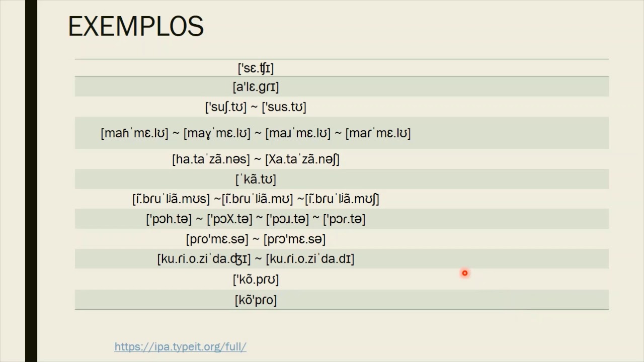Select the [ha.ta'zã.nəs] transcription
644x362 pixels.
[x=211, y=159]
